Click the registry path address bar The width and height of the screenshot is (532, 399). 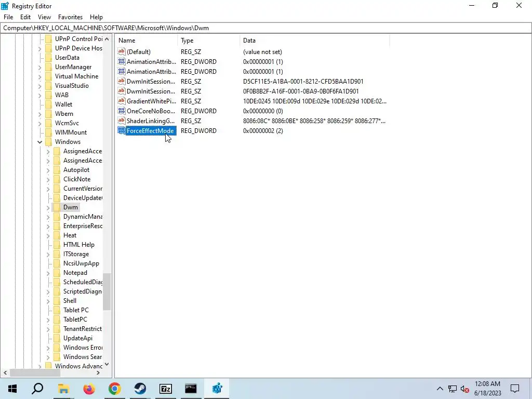(265, 28)
